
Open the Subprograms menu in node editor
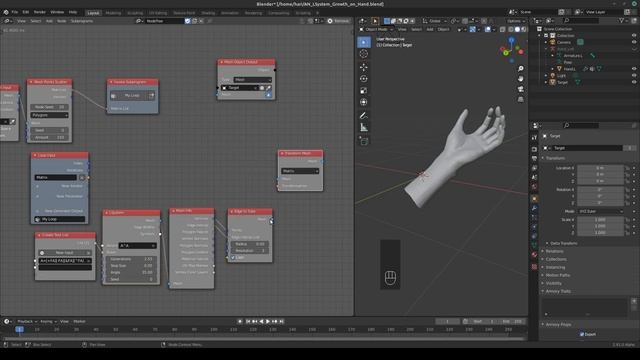(x=82, y=21)
